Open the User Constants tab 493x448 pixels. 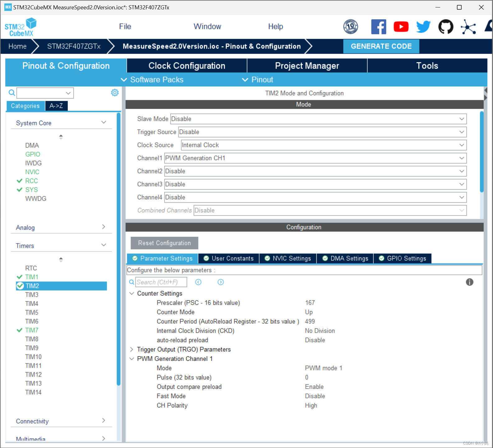click(228, 259)
